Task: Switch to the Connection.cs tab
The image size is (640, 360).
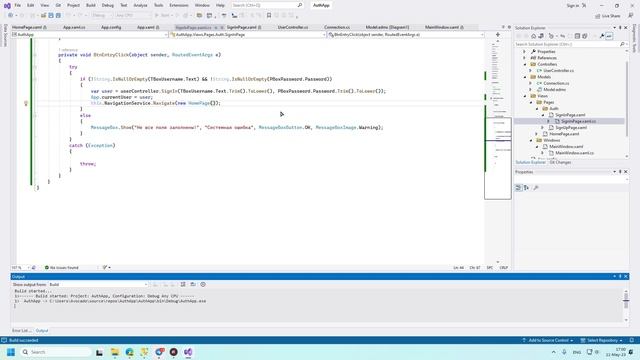Action: tap(337, 27)
